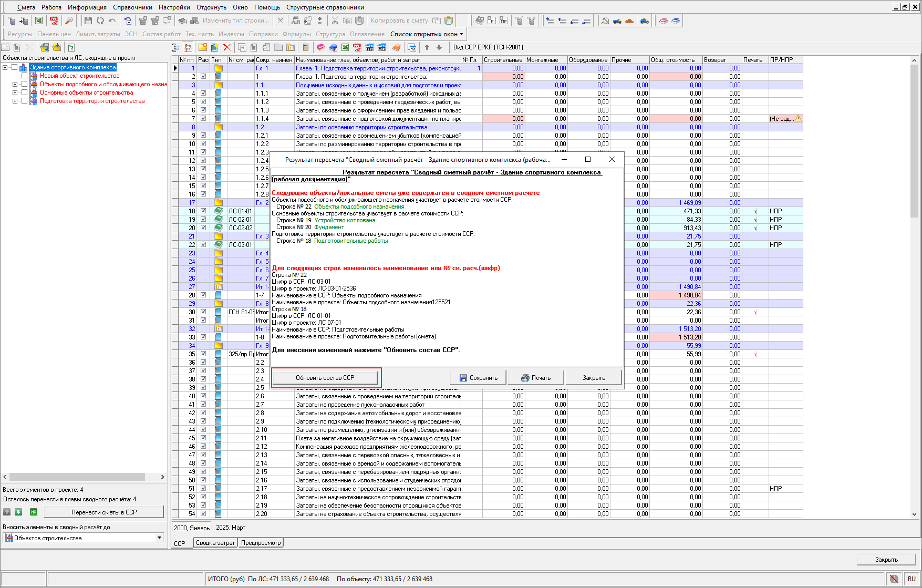The image size is (922, 588).
Task: Click the green down-arrow icon in left panel
Action: pyautogui.click(x=18, y=512)
